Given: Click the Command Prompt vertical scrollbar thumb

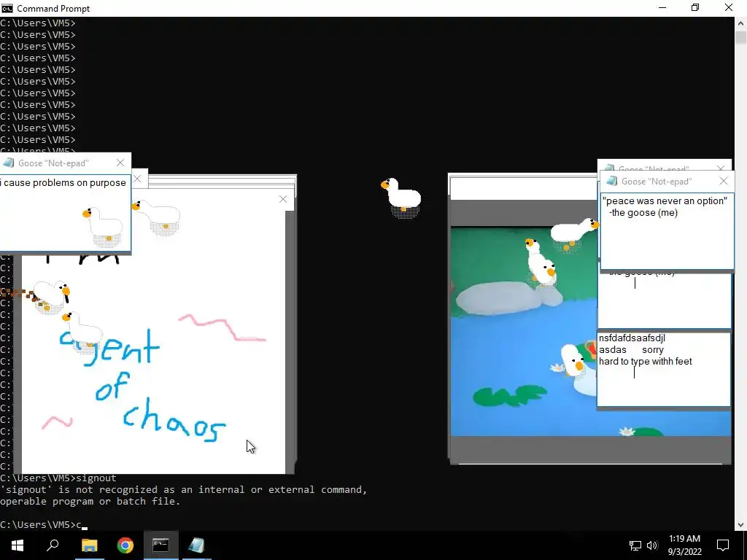Looking at the screenshot, I should point(741,38).
